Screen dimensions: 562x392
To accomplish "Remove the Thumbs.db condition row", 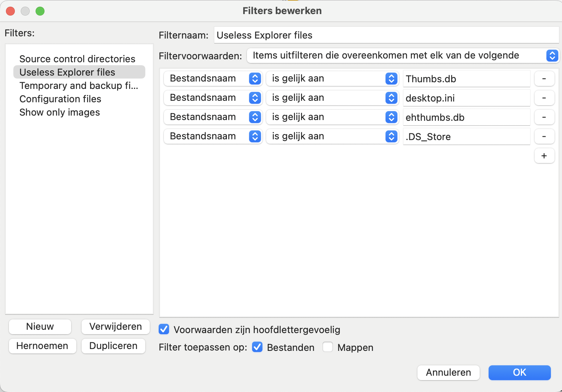I will click(544, 79).
